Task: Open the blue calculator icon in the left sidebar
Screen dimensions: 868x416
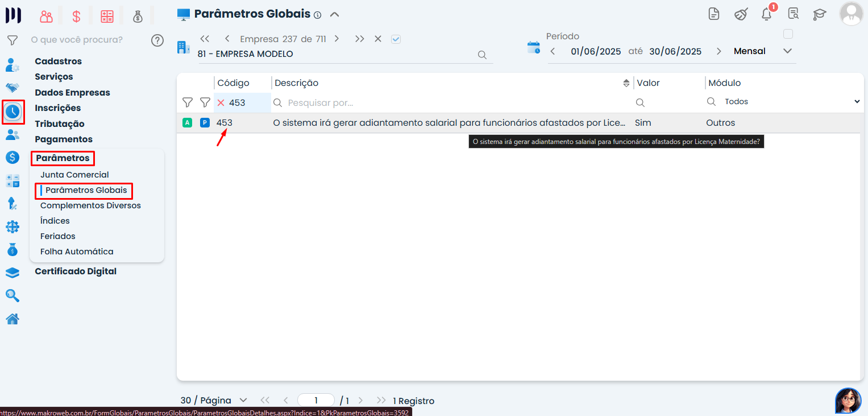Action: 13,181
